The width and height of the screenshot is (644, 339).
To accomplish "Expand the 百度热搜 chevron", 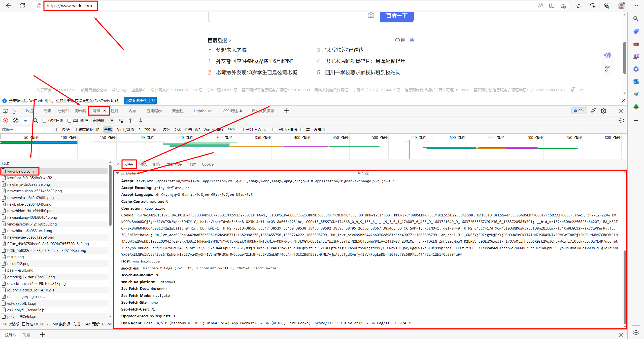I will 230,40.
